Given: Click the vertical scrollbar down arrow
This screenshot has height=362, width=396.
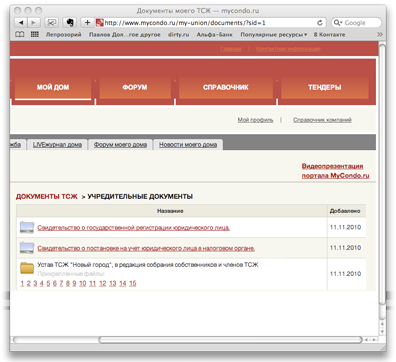Looking at the screenshot, I should tap(382, 332).
